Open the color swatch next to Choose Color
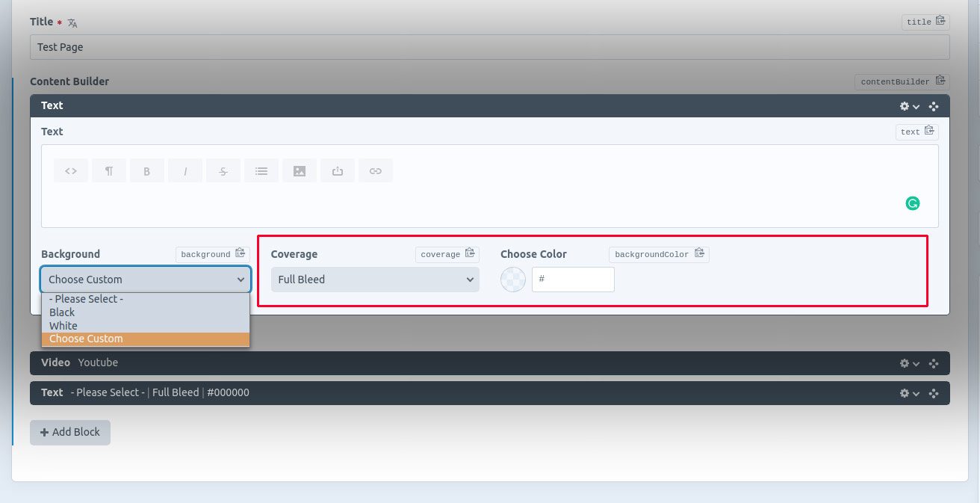The height and width of the screenshot is (503, 980). point(512,279)
